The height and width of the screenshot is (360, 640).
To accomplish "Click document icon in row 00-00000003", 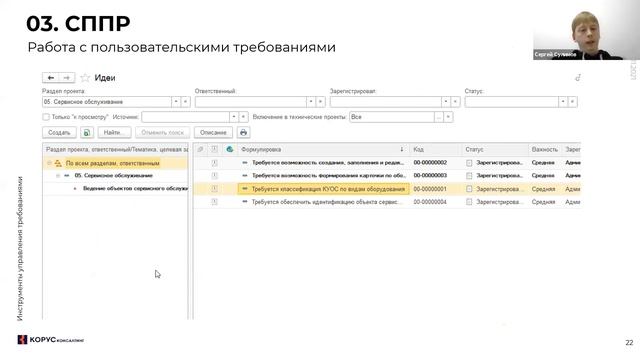I will pos(214,176).
